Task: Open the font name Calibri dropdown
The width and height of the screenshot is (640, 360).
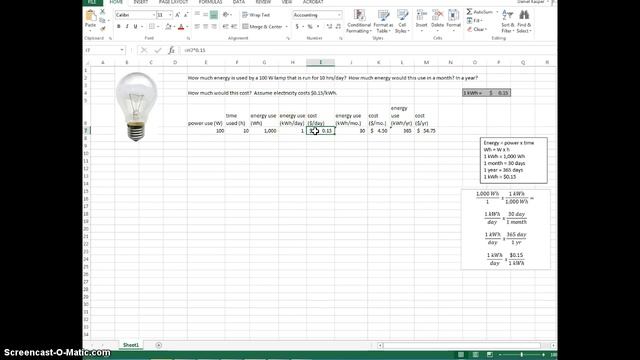Action: [154, 15]
